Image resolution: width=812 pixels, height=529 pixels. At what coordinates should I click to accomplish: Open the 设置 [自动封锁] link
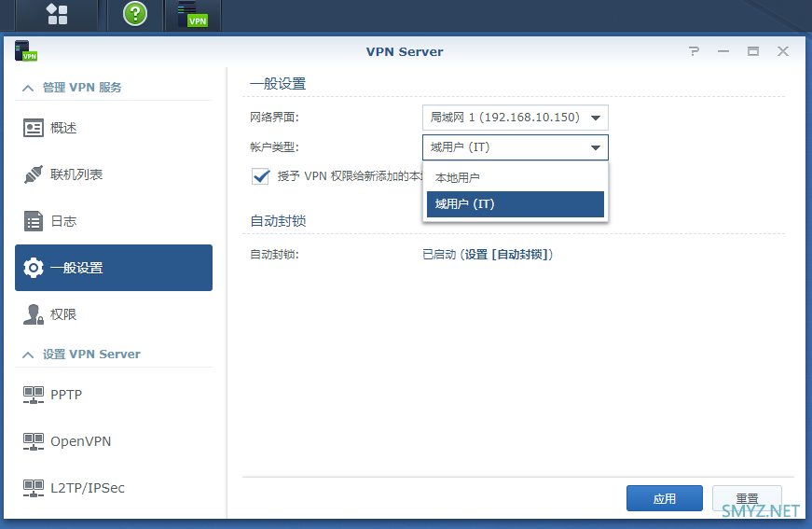click(x=509, y=255)
